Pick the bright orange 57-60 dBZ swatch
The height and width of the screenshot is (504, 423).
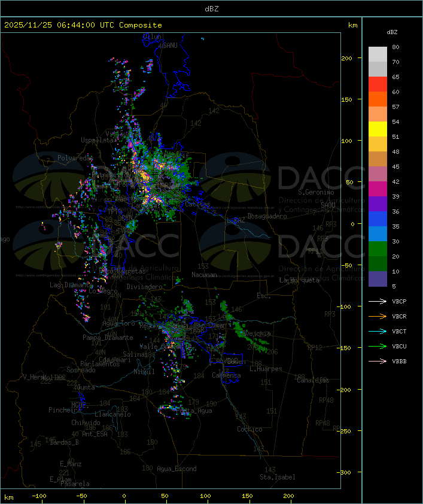coord(378,99)
